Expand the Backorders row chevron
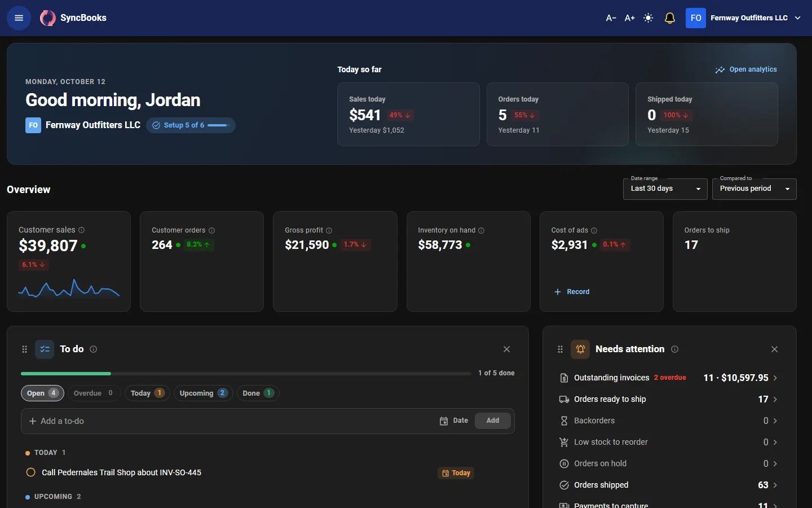The height and width of the screenshot is (508, 812). 775,421
